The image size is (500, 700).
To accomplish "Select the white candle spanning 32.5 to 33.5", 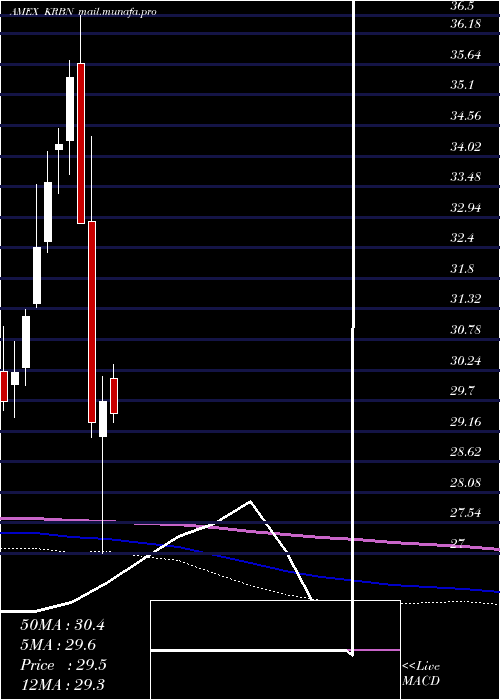I will 48,212.
